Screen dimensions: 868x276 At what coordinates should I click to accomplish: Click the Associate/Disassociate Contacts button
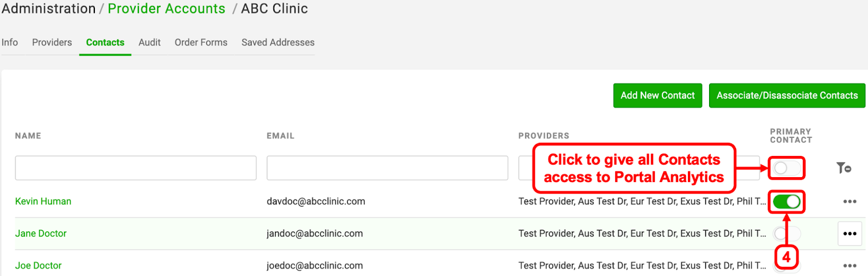click(787, 96)
